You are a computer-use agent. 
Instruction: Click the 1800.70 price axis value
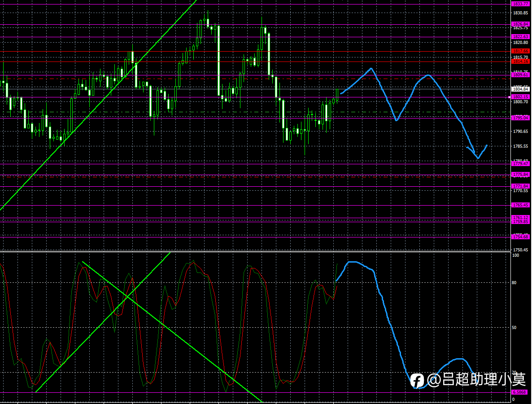[520, 102]
